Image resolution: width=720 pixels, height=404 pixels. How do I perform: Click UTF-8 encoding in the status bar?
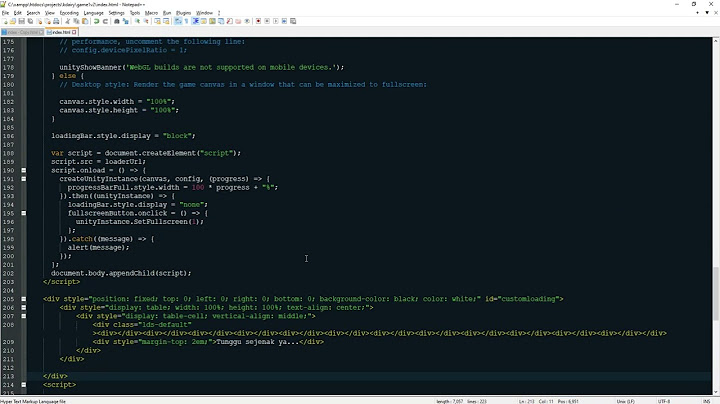tap(664, 401)
